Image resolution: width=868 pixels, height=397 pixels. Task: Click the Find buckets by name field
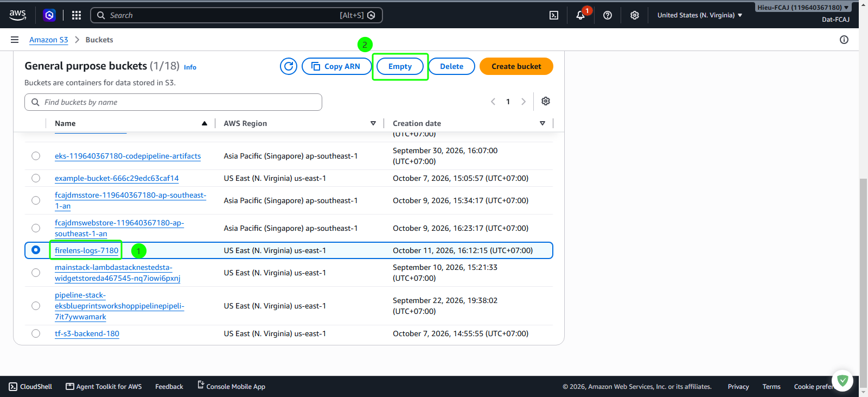173,102
